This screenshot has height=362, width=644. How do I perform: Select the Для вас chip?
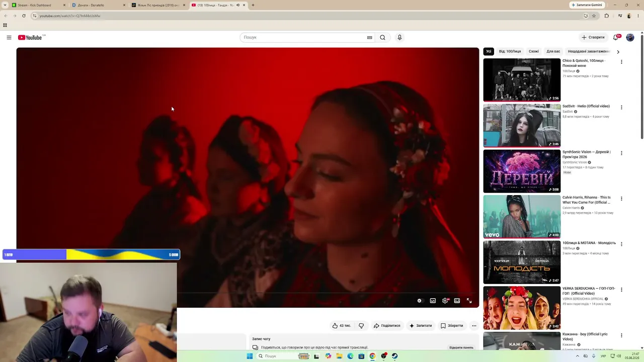tap(553, 51)
